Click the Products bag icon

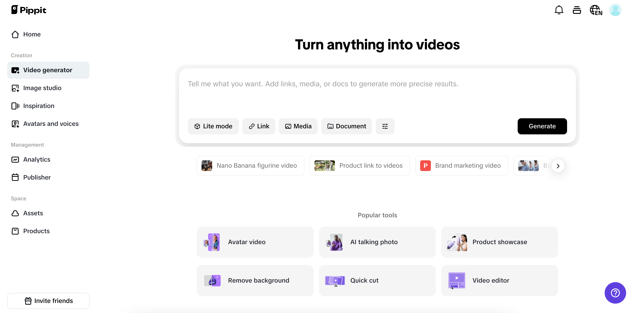[15, 231]
